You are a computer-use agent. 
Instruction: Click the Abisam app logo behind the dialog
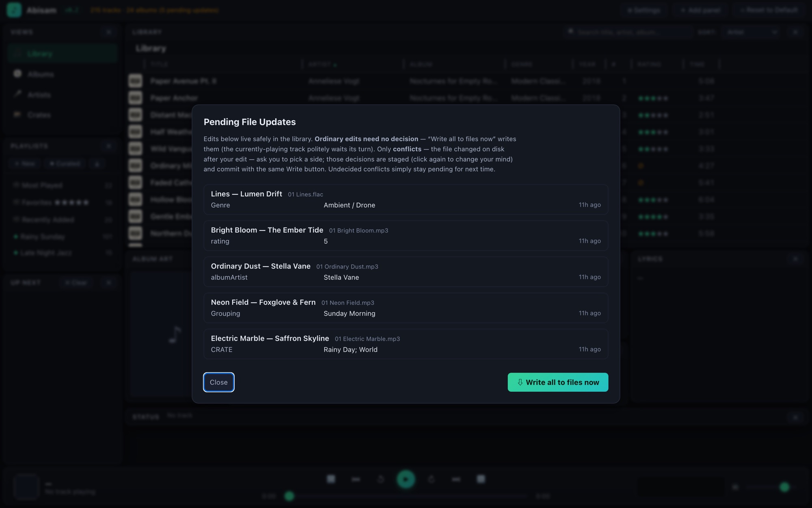(x=14, y=10)
